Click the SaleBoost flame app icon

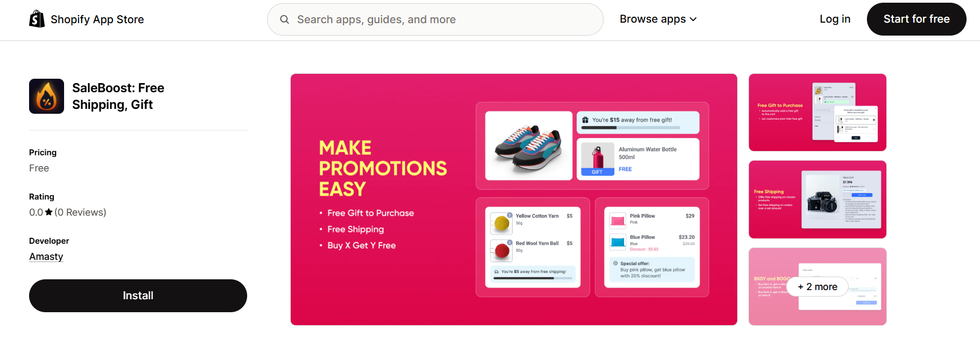pyautogui.click(x=46, y=96)
